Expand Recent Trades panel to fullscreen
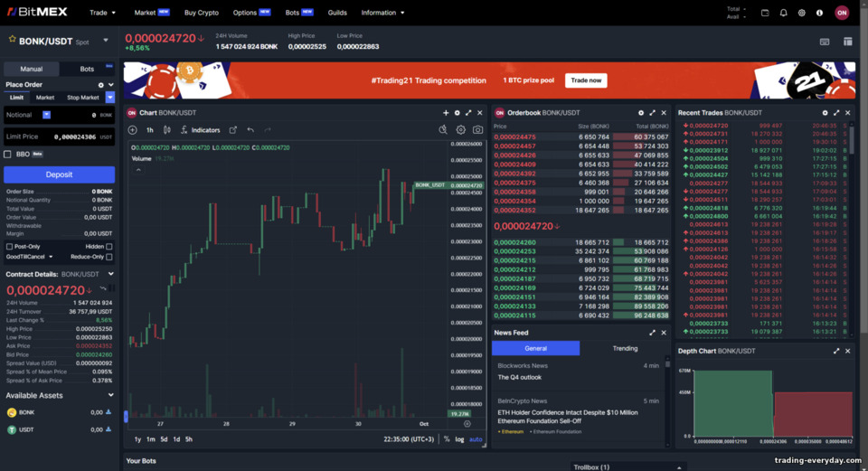 836,113
